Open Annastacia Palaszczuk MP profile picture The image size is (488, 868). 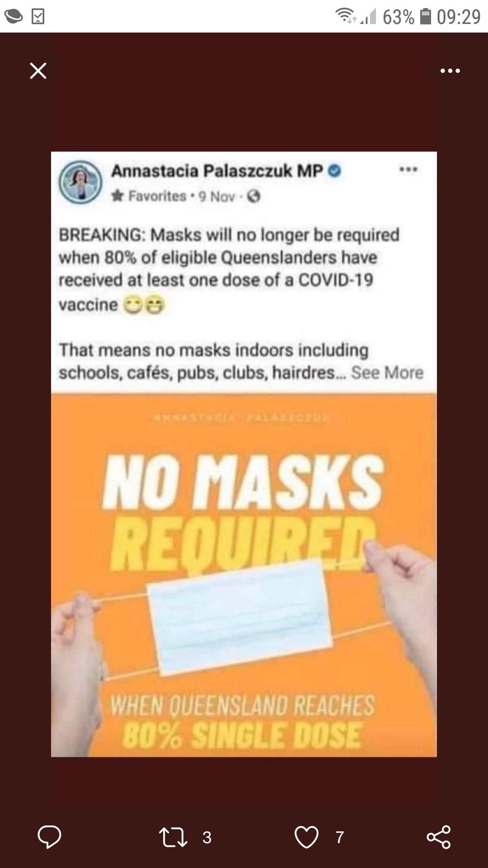80,182
